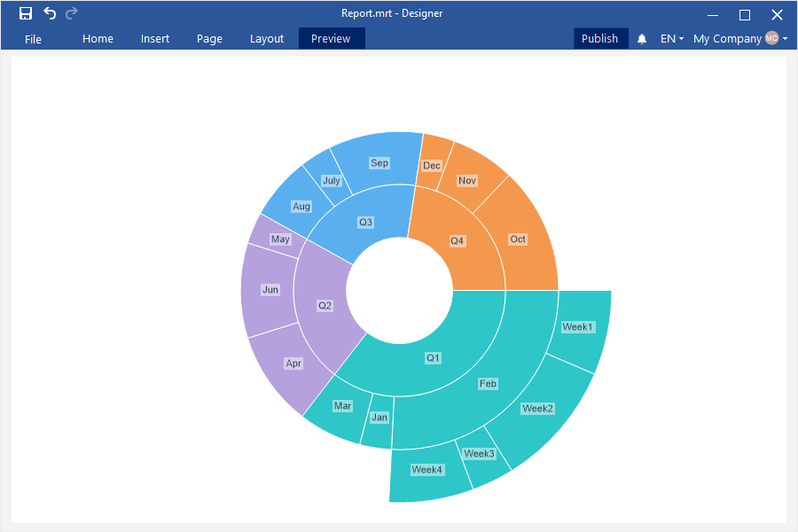Click the Oct segment label
This screenshot has width=798, height=532.
(x=518, y=239)
